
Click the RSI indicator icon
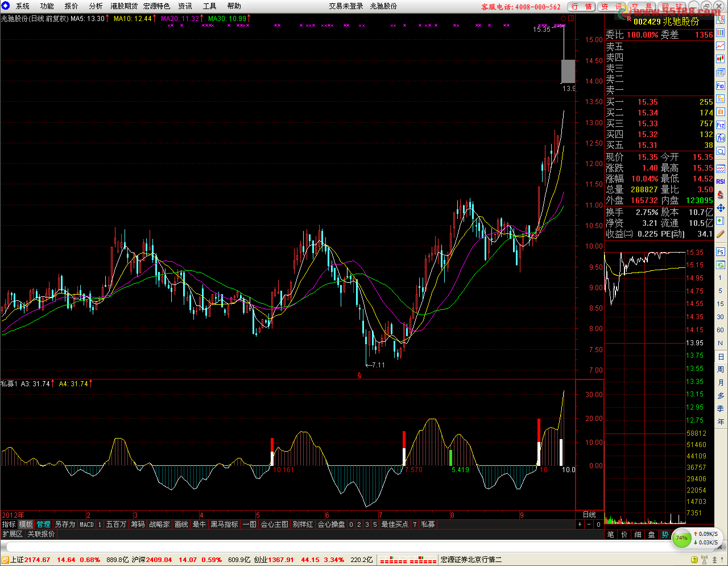pyautogui.click(x=721, y=181)
